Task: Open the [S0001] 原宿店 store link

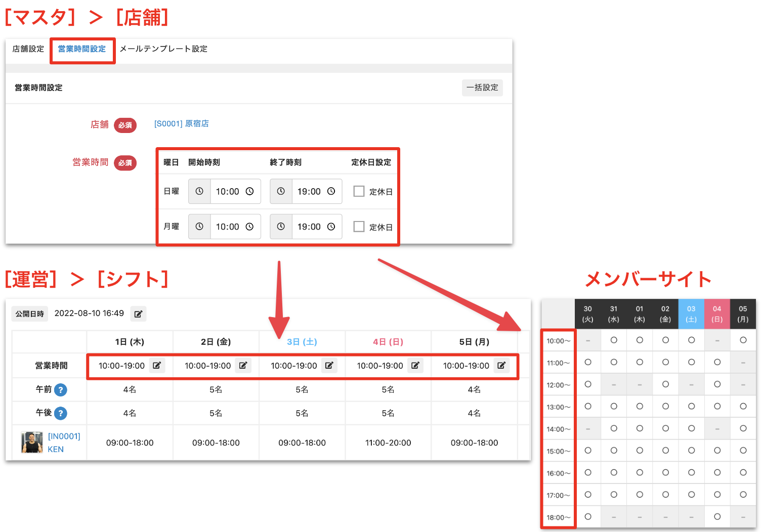Action: click(x=181, y=124)
